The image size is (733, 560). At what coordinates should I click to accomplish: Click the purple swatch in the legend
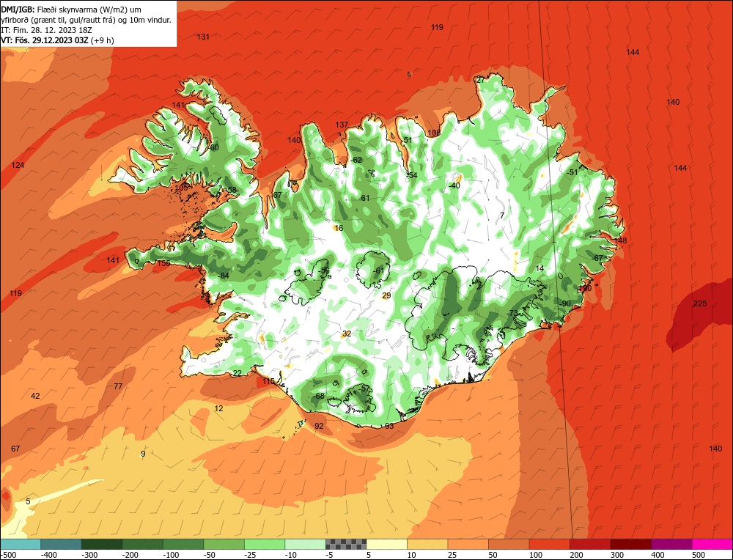[671, 544]
